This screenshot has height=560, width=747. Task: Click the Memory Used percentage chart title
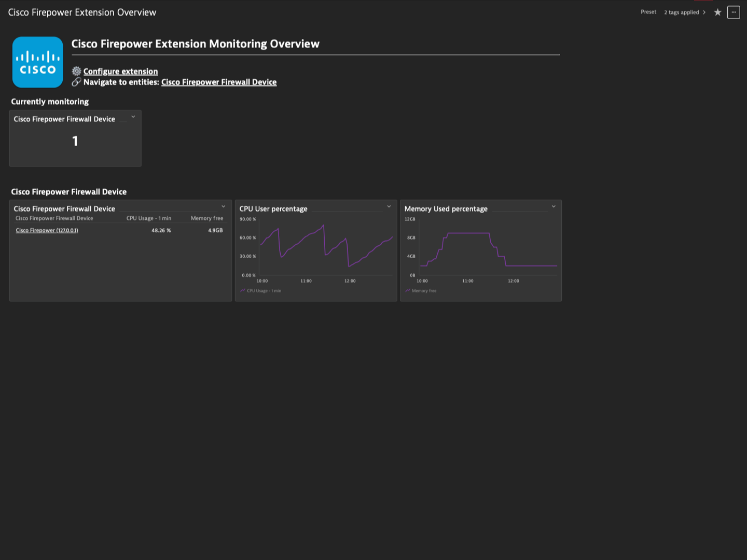click(446, 208)
